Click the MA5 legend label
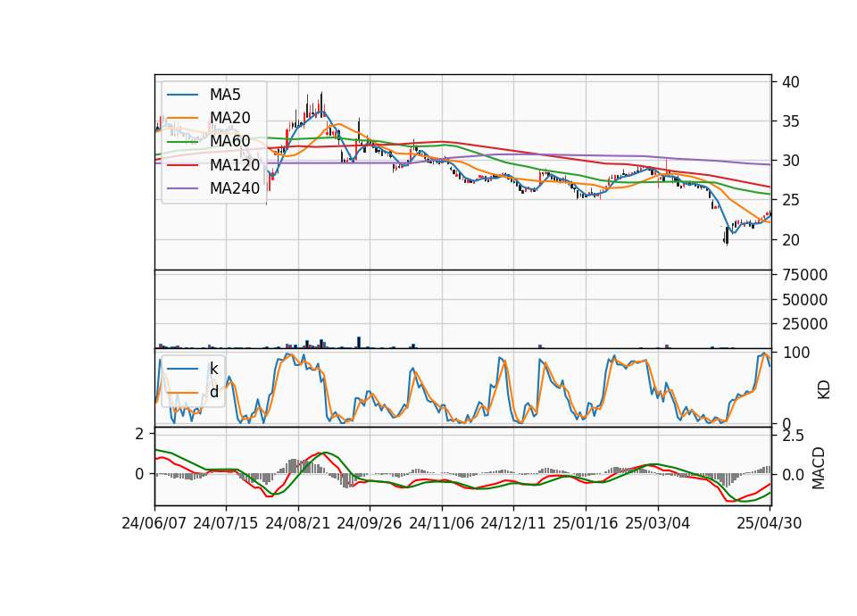Image resolution: width=857 pixels, height=616 pixels. [225, 95]
